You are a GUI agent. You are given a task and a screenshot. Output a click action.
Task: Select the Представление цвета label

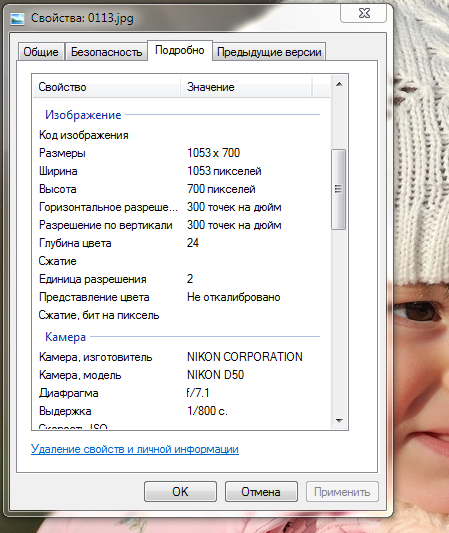coord(94,297)
